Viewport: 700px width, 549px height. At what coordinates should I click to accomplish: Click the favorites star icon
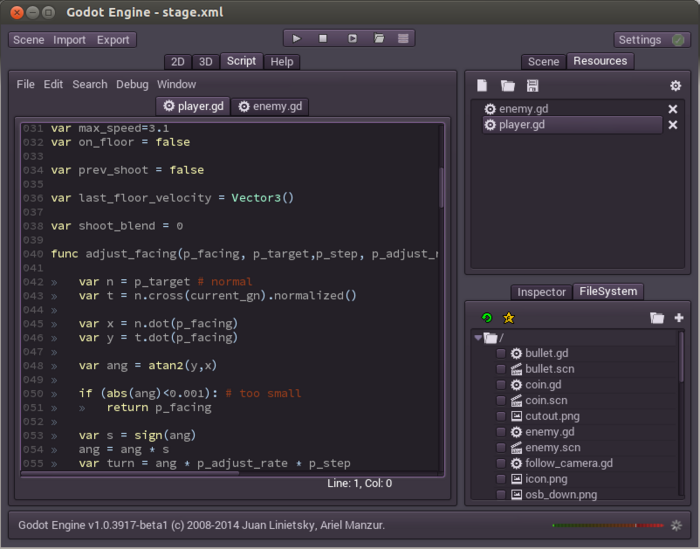508,317
